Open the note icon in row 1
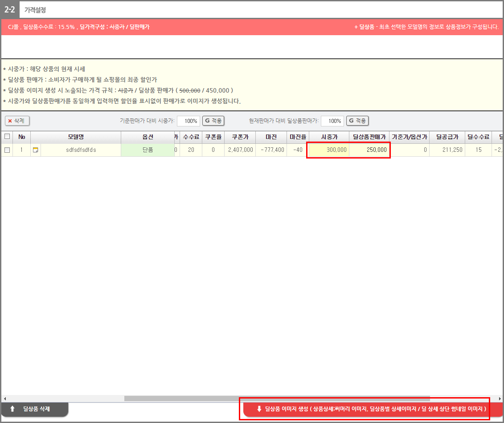 (x=36, y=150)
